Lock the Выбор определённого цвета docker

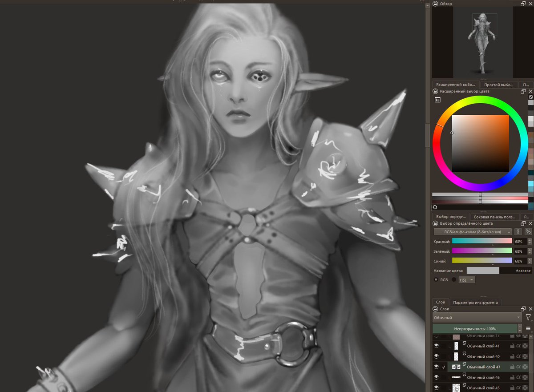tap(435, 223)
